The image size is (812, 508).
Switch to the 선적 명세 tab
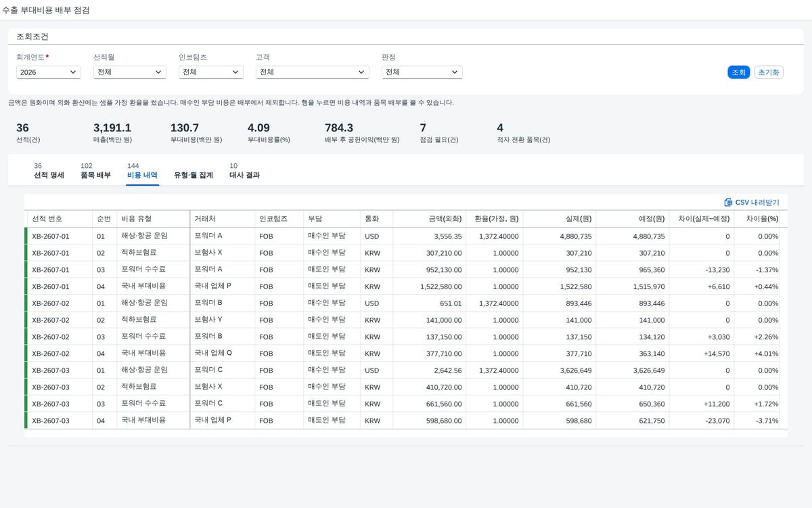[49, 171]
